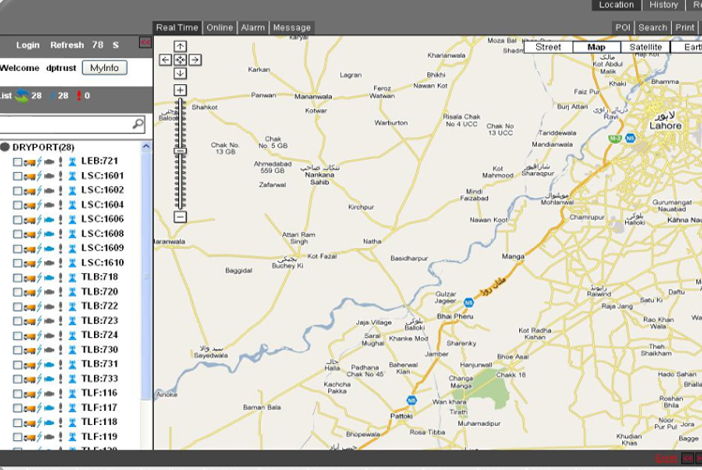Click the search magnifier icon in sidebar
The width and height of the screenshot is (702, 470).
tap(138, 124)
